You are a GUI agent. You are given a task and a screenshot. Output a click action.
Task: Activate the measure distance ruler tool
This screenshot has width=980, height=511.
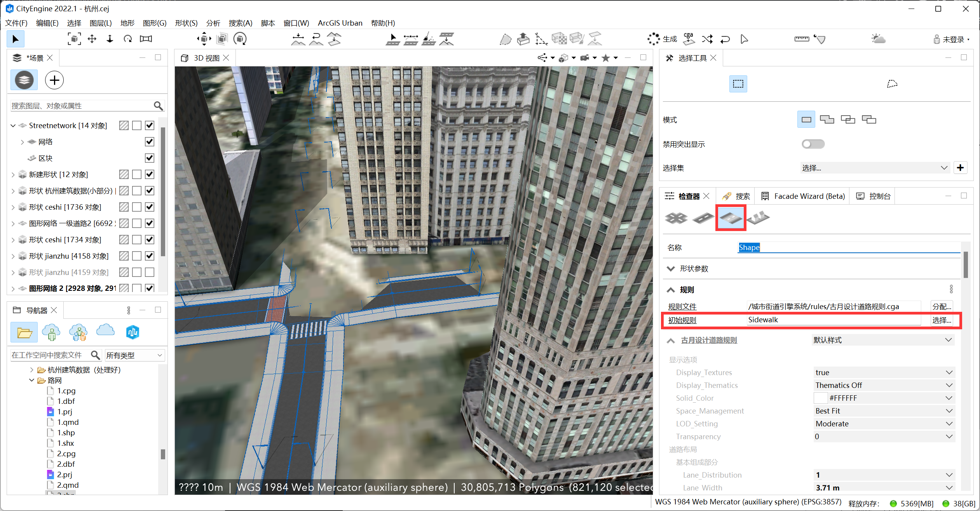pyautogui.click(x=801, y=39)
